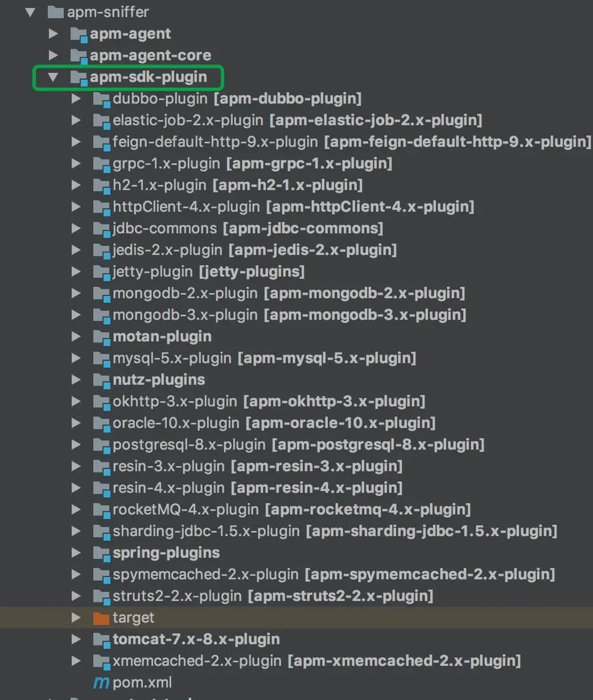Expand the apm-agent-core module arrow

pos(53,55)
